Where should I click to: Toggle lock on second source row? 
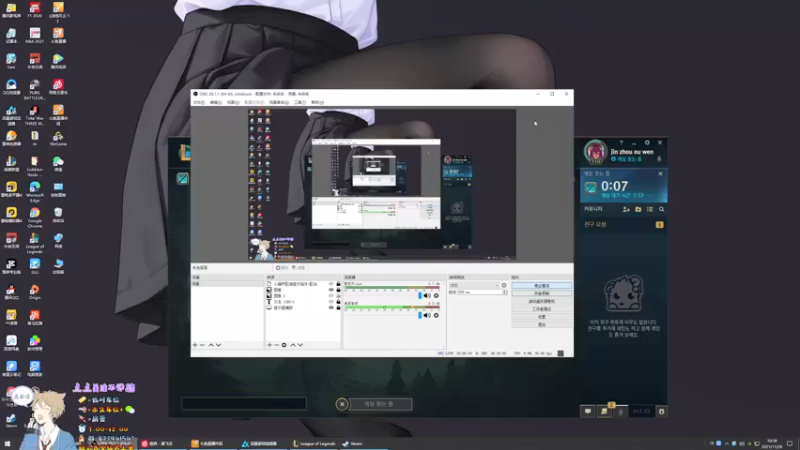pos(338,290)
